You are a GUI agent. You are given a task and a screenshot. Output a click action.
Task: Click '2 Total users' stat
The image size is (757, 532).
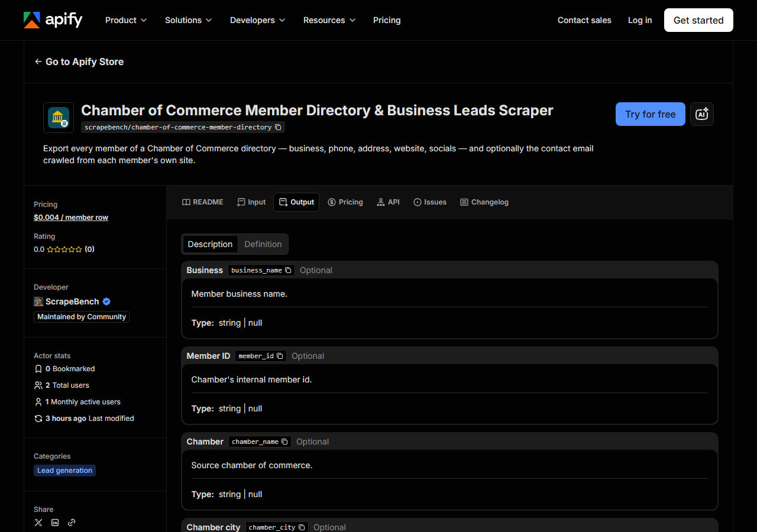tap(62, 385)
